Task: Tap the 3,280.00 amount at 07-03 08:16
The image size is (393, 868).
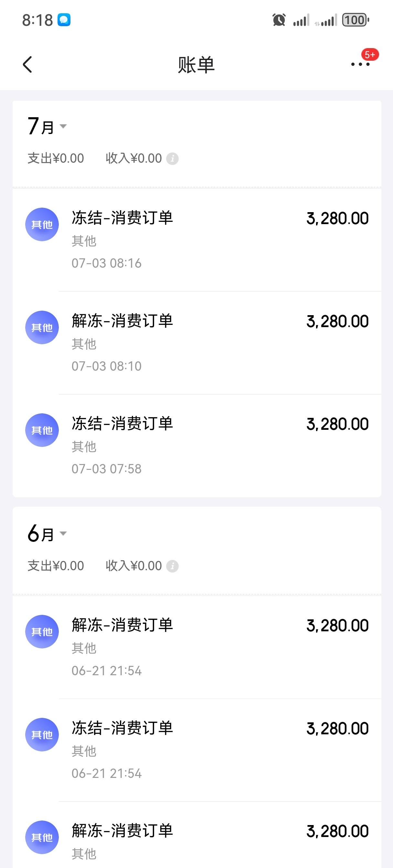Action: (337, 218)
